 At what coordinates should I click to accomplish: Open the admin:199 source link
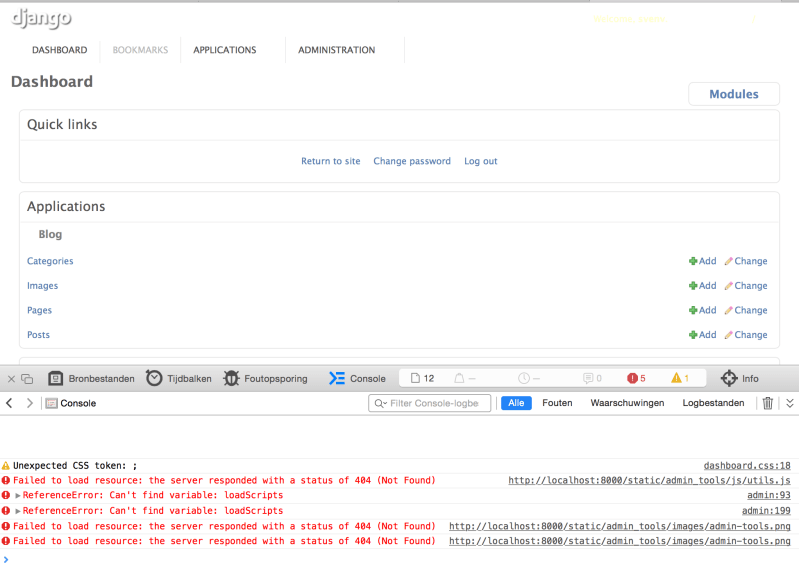coord(766,510)
